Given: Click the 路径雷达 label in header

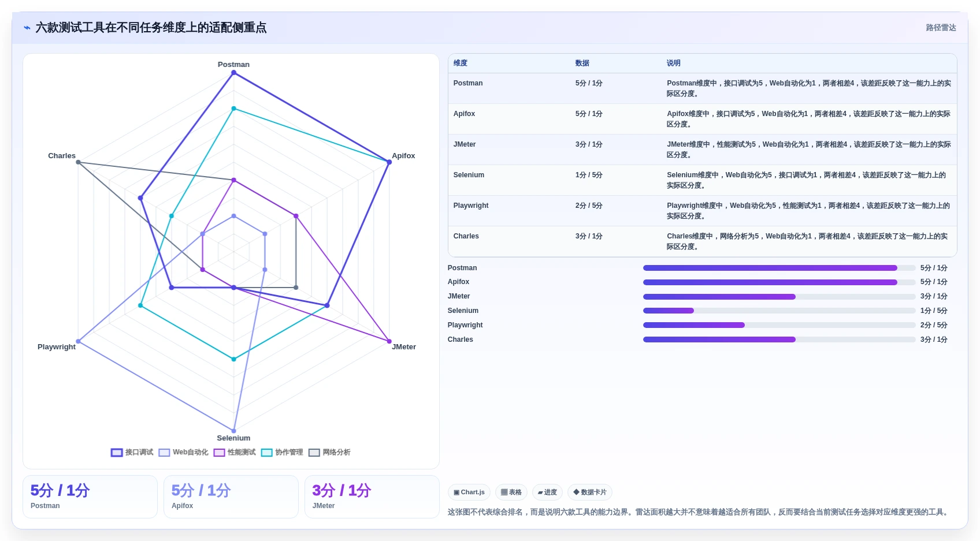Looking at the screenshot, I should click(941, 28).
